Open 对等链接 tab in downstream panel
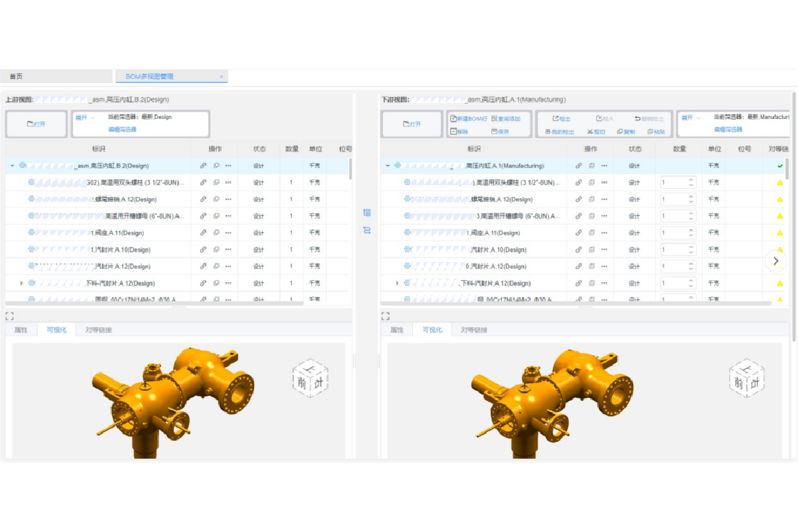The height and width of the screenshot is (532, 798). [x=474, y=330]
